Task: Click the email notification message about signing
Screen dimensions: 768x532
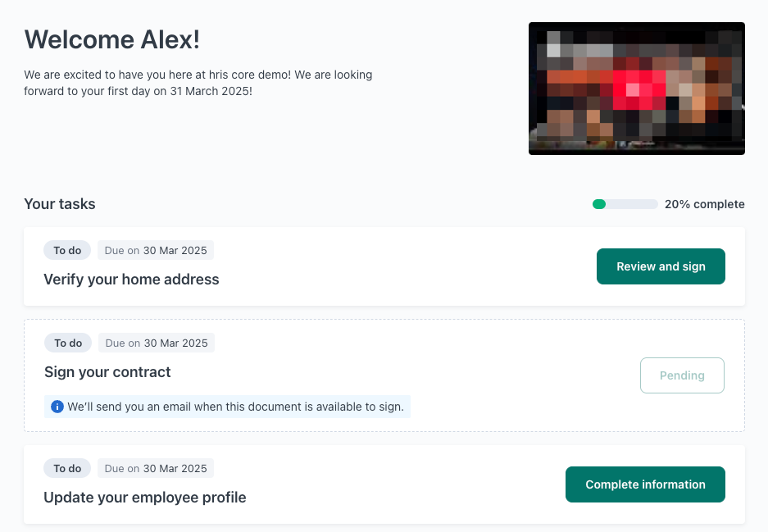Action: pyautogui.click(x=235, y=407)
